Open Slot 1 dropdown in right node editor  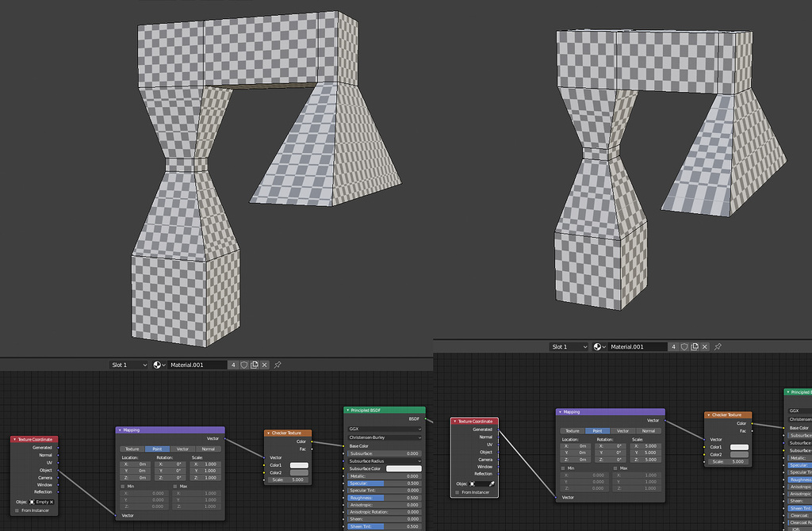coord(569,347)
